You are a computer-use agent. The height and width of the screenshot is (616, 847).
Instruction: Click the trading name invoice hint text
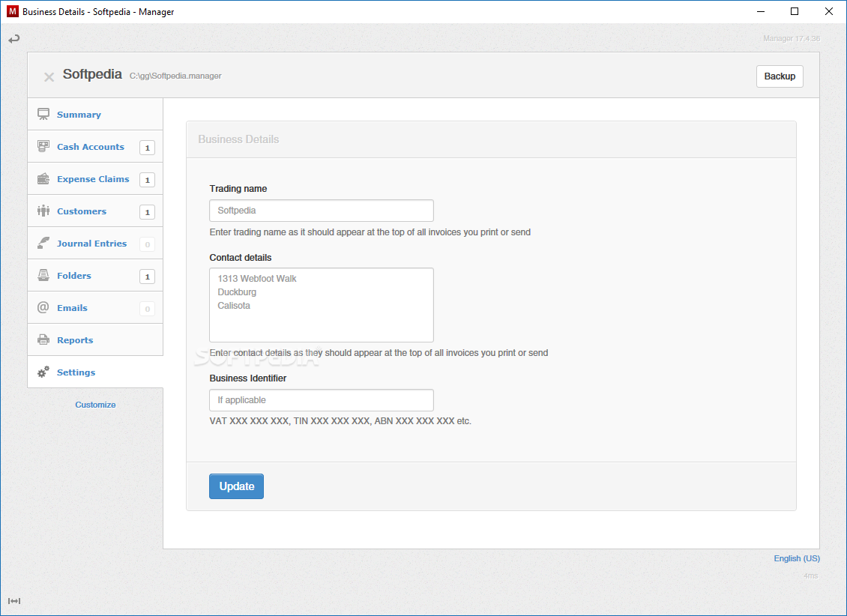click(x=370, y=232)
